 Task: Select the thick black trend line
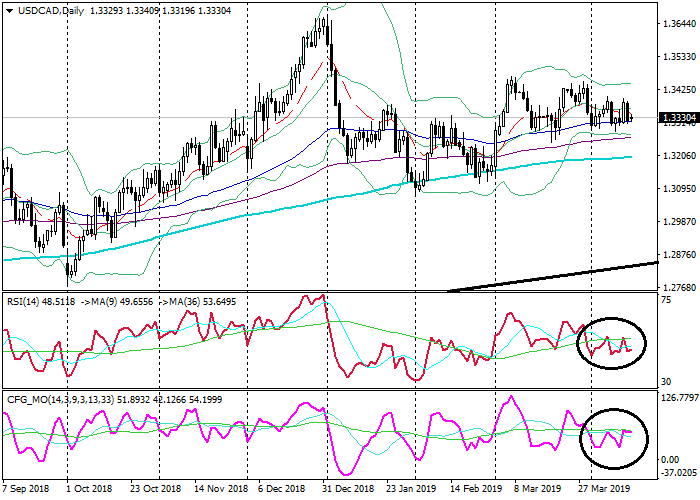[560, 277]
